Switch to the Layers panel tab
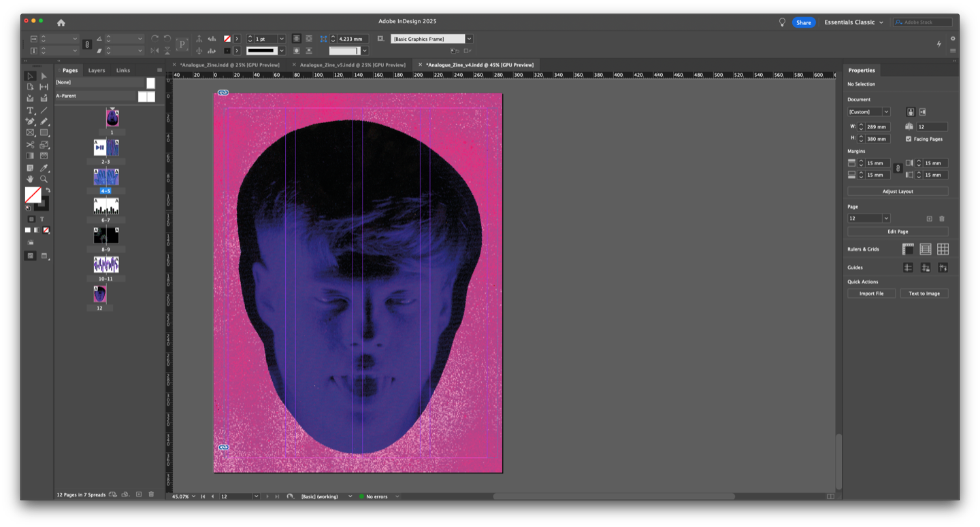This screenshot has width=980, height=527. 97,70
